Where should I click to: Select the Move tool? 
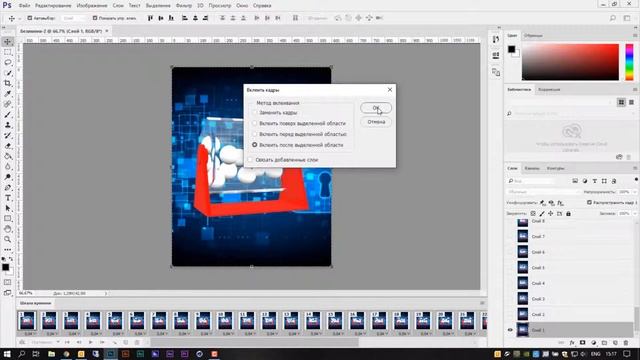click(8, 42)
